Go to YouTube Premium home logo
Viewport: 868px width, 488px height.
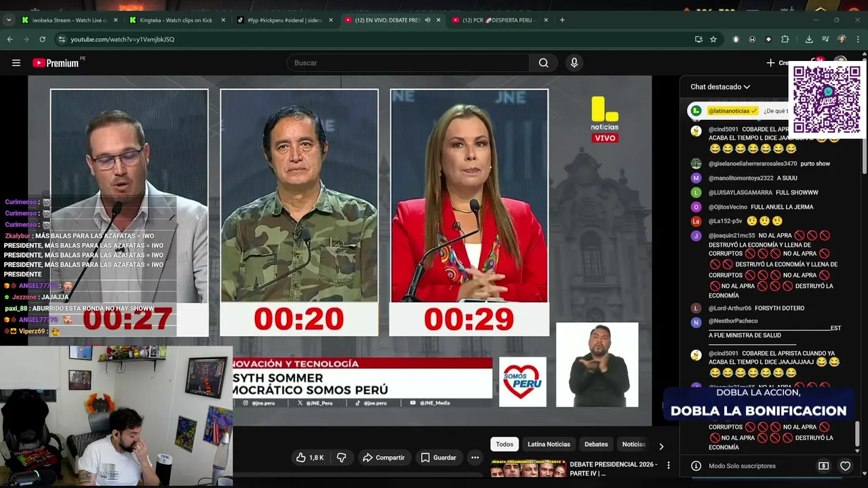pyautogui.click(x=57, y=63)
